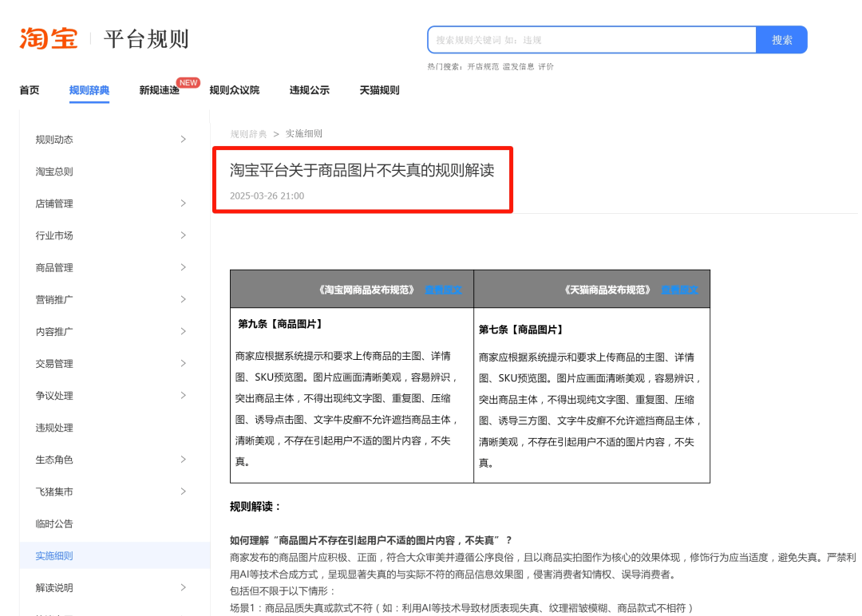Screen dimensions: 862x616
Task: Expand the 内容推广 chevron
Action: click(x=183, y=331)
